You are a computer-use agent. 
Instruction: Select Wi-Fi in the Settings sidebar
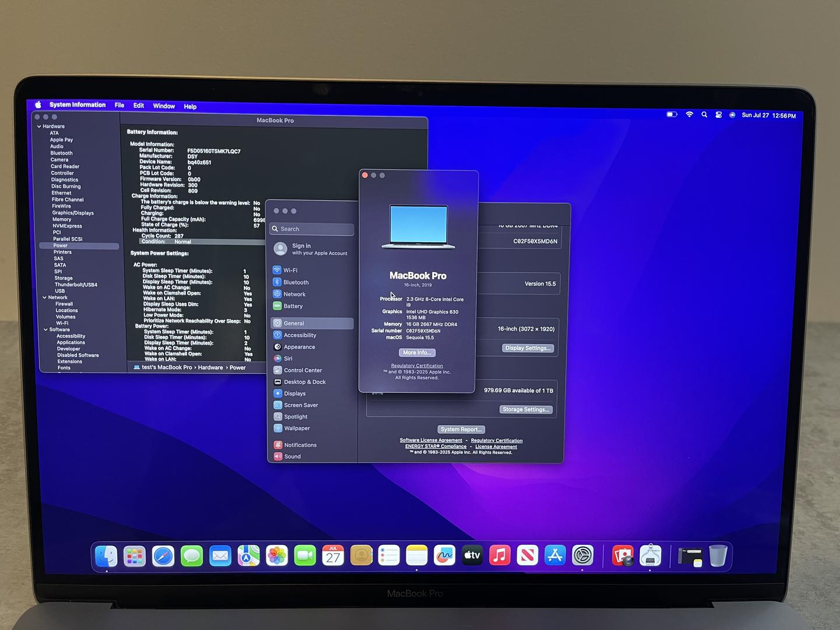(x=312, y=270)
